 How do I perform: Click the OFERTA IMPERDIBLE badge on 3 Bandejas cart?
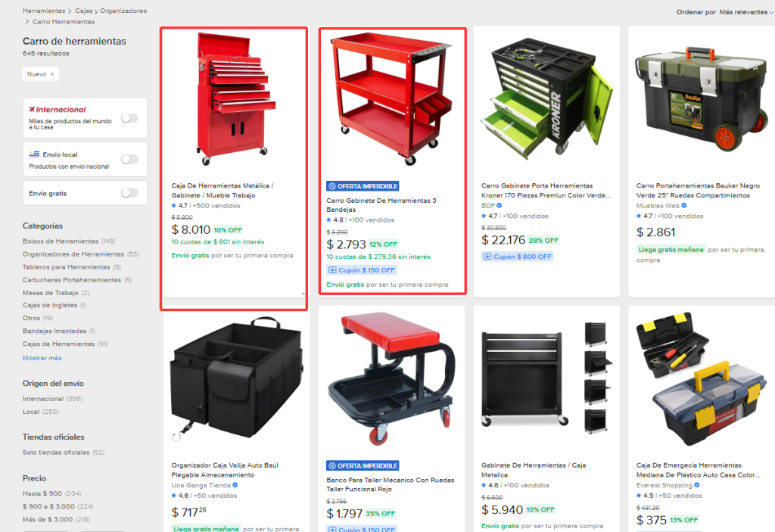pos(363,186)
